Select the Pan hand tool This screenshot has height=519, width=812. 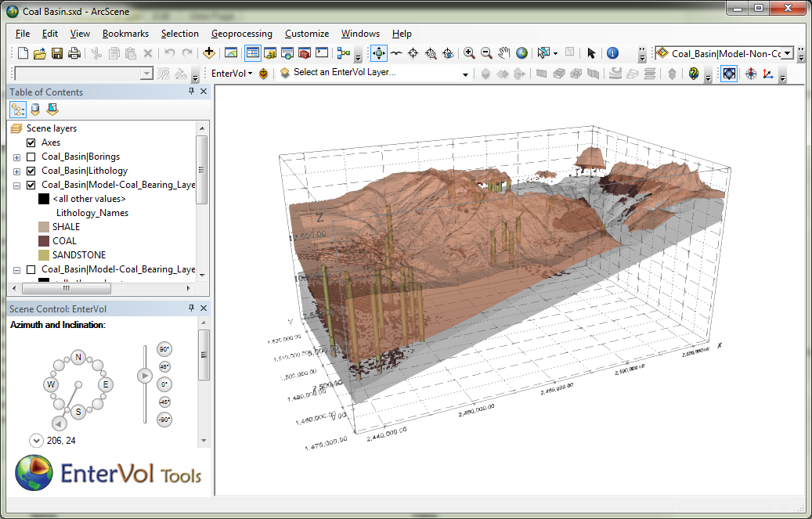[x=503, y=52]
